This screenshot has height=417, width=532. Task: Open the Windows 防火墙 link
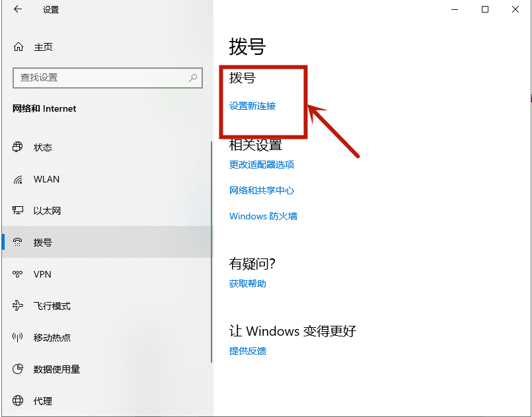pos(263,216)
